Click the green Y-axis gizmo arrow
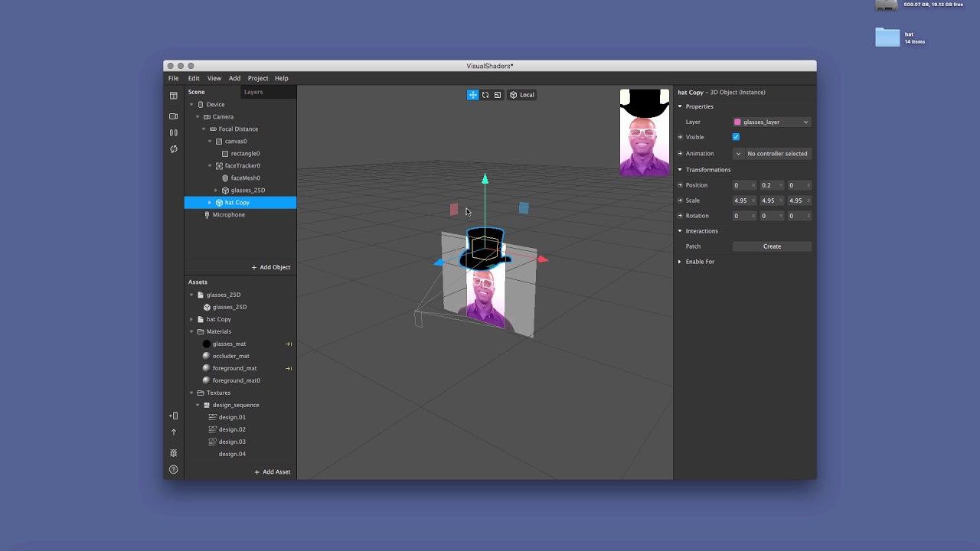Screen dimensions: 980x551 point(485,179)
